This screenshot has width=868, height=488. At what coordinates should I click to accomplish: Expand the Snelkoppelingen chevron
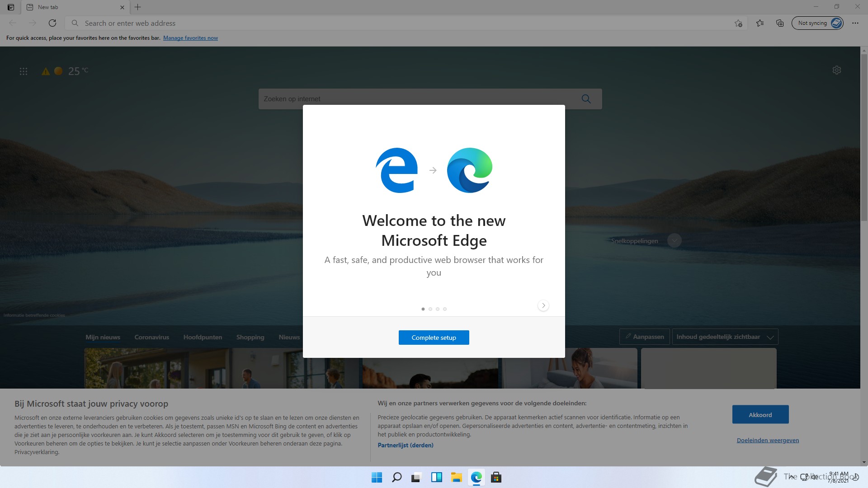pyautogui.click(x=675, y=240)
